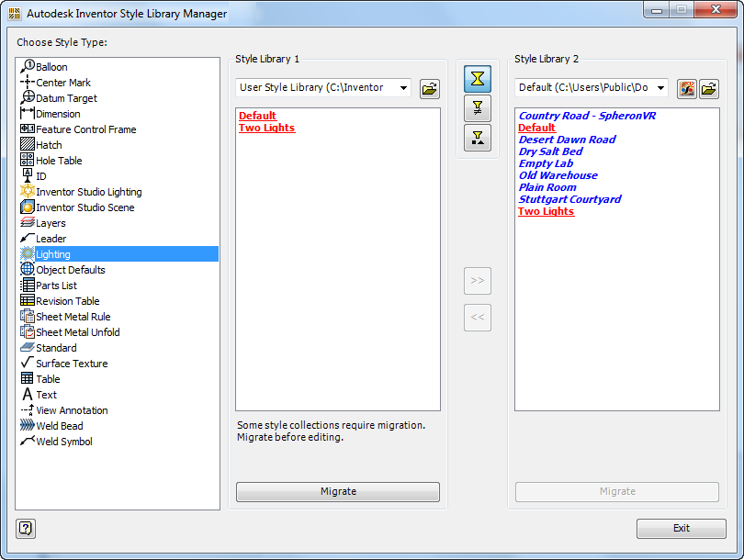The width and height of the screenshot is (744, 560).
Task: Choose the Parts List icon
Action: [x=28, y=285]
